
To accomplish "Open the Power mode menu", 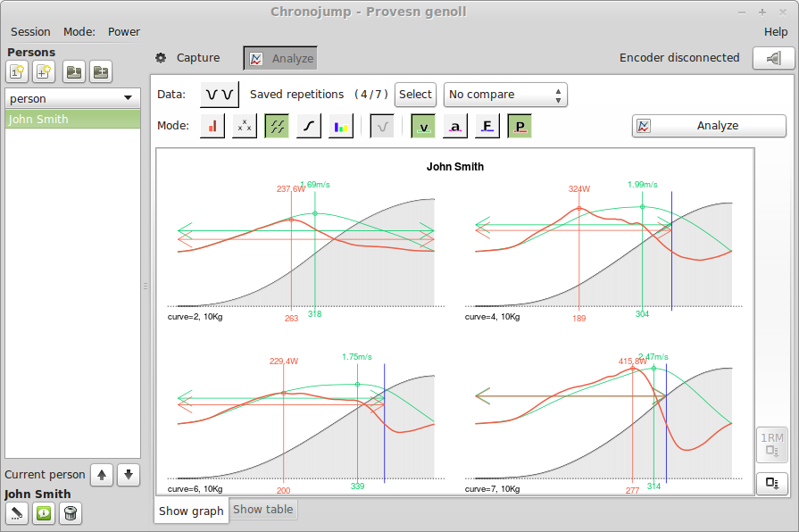I will tap(124, 31).
